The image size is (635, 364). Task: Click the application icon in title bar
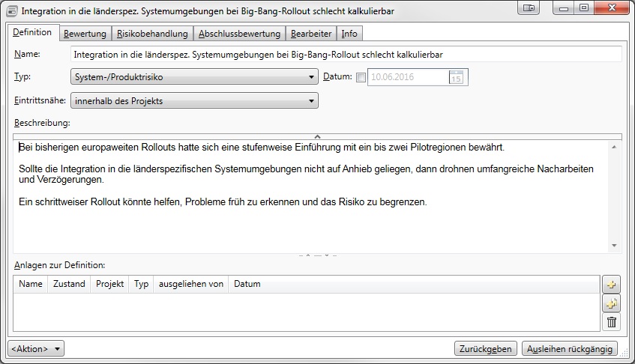point(11,10)
